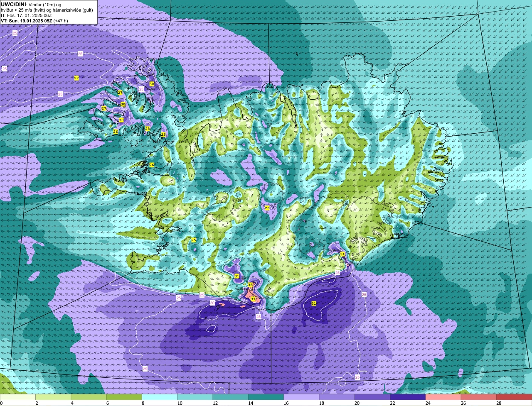Click the 'UWC/DINI: Vindur (10m) og' title line
Viewport: 532px width, 406px height.
[31, 4]
